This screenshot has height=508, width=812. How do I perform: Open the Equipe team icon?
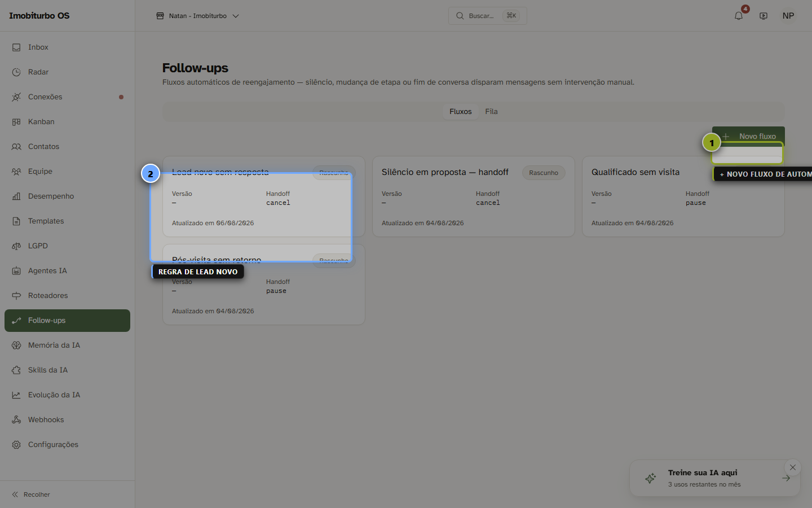point(16,172)
